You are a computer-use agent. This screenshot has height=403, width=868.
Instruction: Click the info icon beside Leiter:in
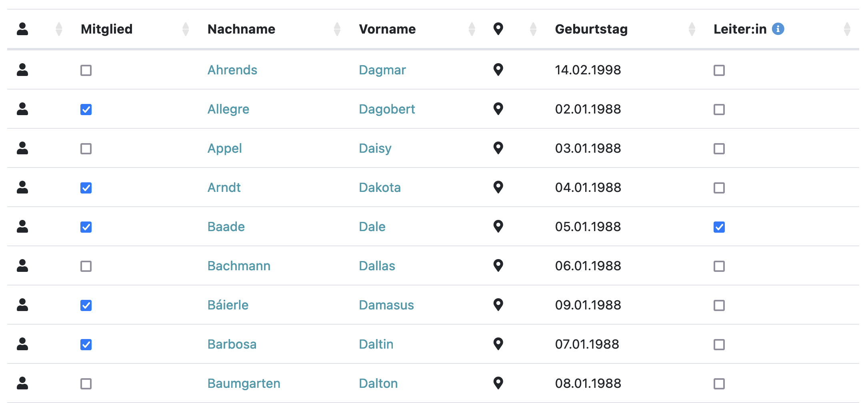(778, 29)
